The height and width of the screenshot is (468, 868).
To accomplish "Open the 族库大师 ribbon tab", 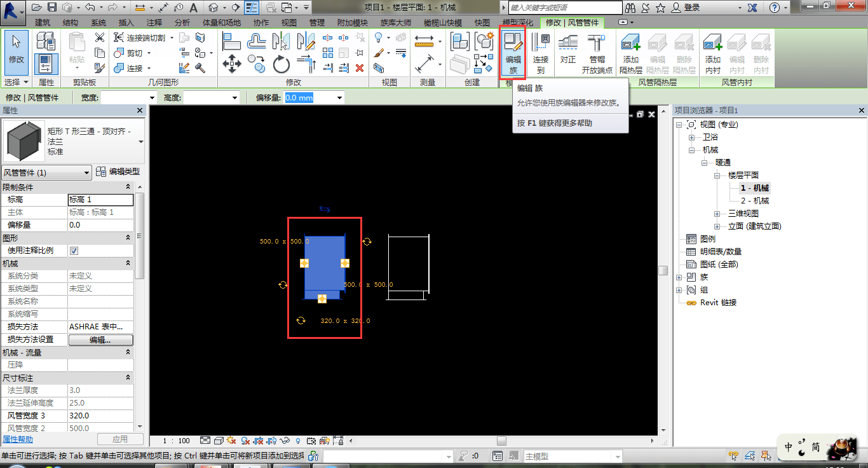I will coord(396,22).
